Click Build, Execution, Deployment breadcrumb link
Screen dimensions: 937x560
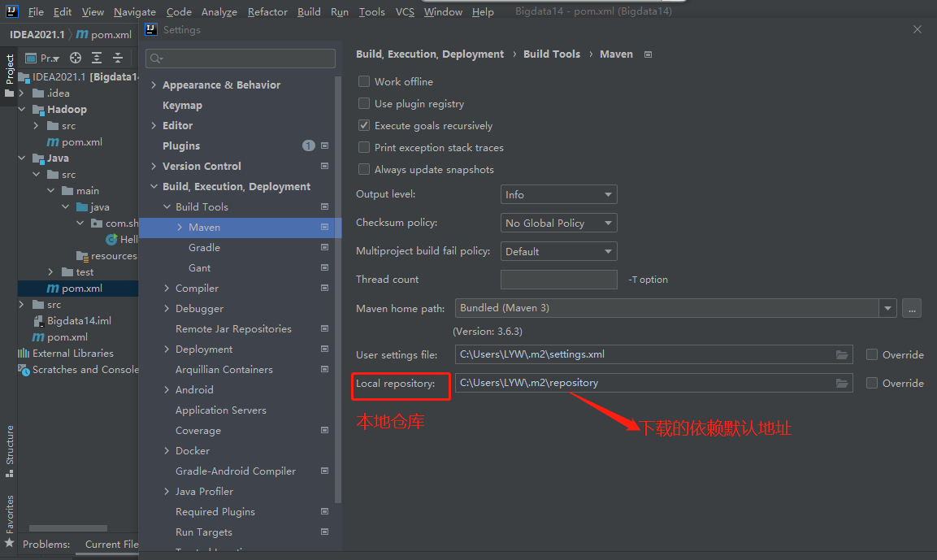tap(430, 54)
